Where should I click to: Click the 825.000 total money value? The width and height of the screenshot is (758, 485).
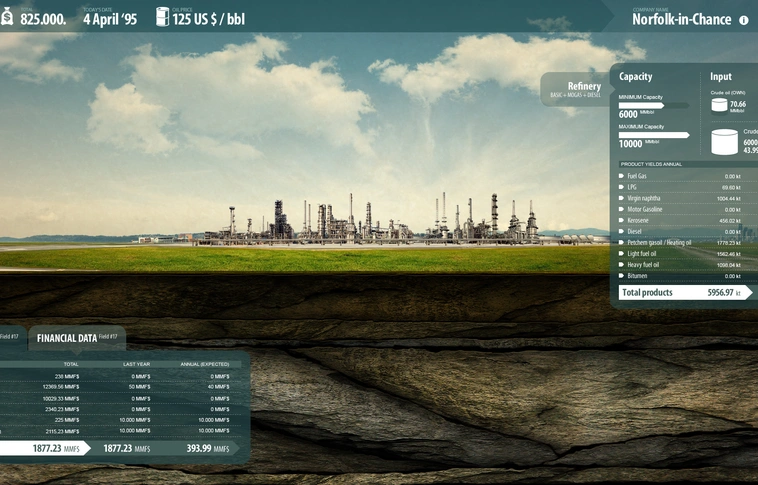(x=43, y=19)
